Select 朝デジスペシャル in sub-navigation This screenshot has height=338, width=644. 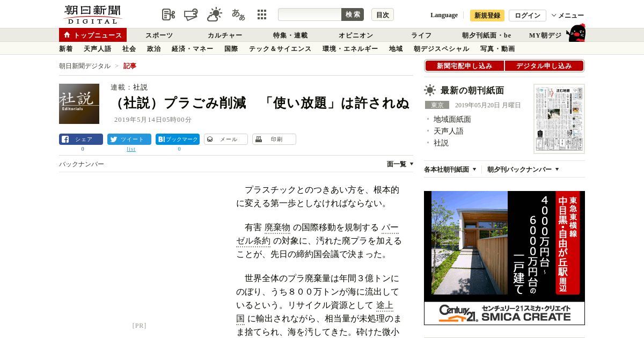point(442,49)
